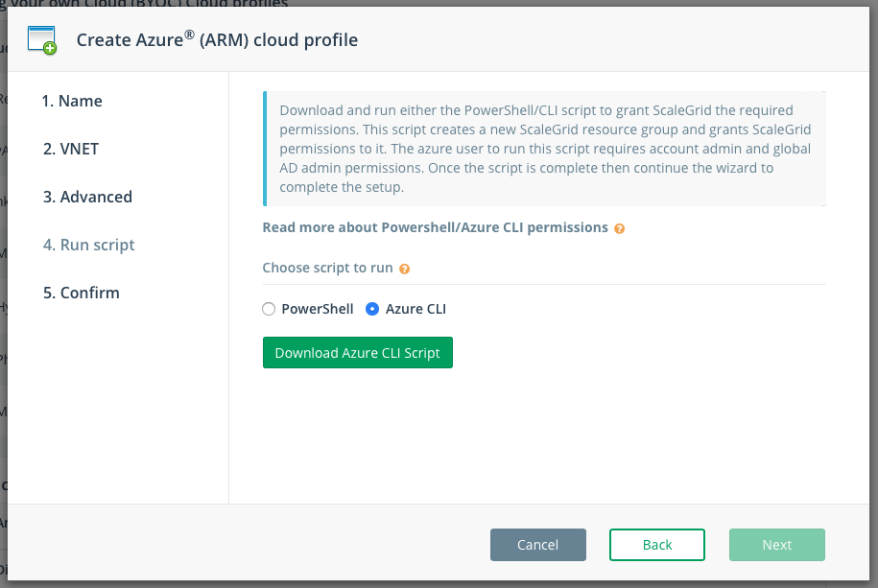878x588 pixels.
Task: Go Back to the previous wizard step
Action: (656, 545)
